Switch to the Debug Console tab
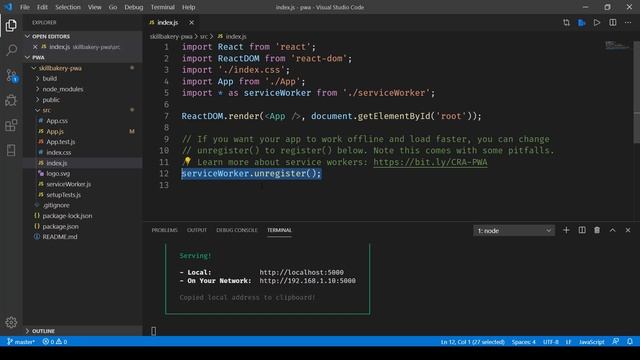 (237, 230)
